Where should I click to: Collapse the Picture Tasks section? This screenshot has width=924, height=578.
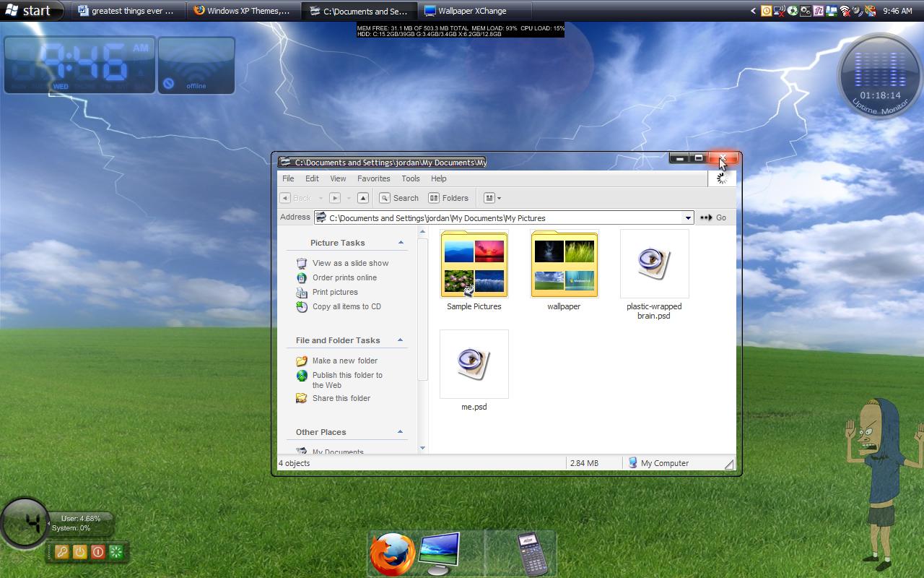pos(401,243)
